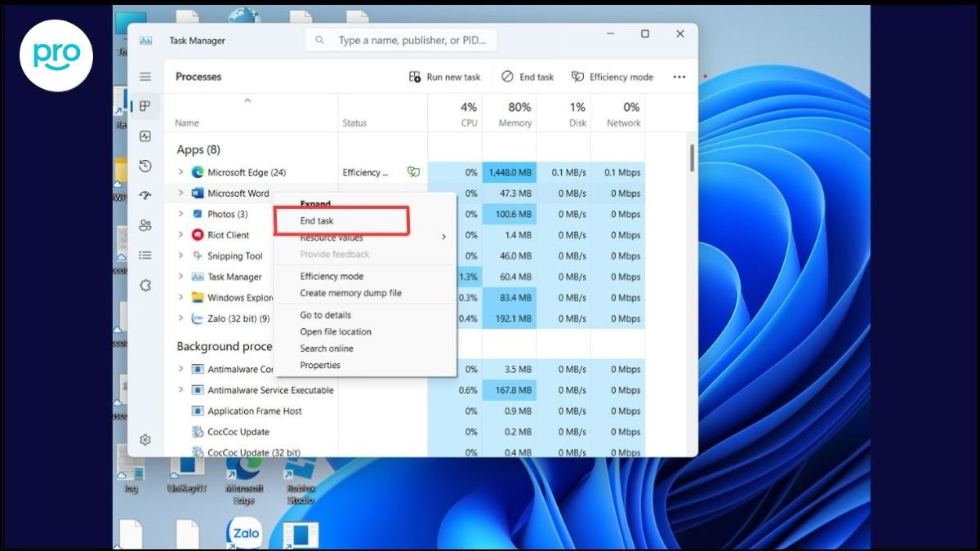Click the Application Frame Host icon

point(197,411)
